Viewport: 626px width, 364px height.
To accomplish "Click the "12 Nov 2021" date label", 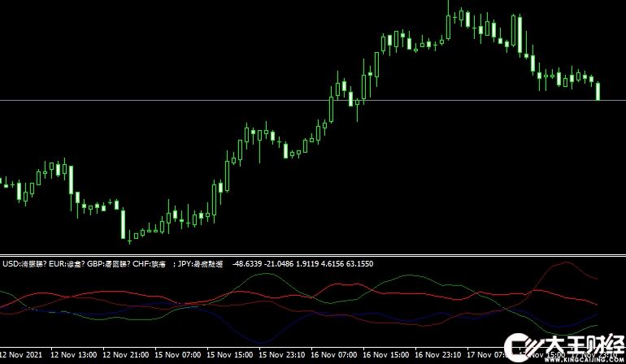I will coord(21,354).
